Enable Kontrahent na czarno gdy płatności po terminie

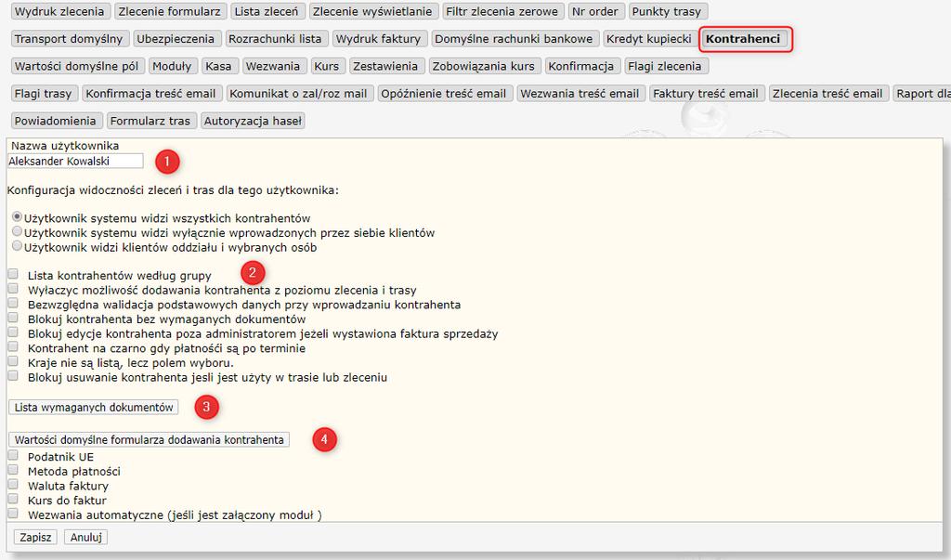tap(13, 347)
